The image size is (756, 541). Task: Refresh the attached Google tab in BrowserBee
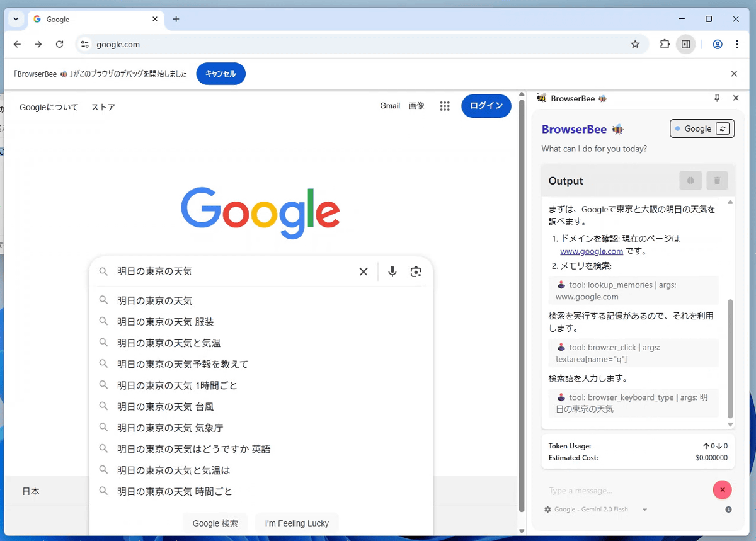(x=723, y=128)
